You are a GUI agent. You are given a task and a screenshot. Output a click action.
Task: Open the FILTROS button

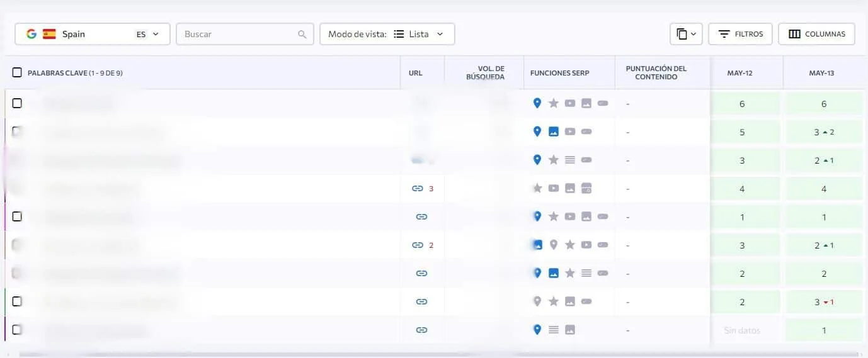pyautogui.click(x=741, y=34)
